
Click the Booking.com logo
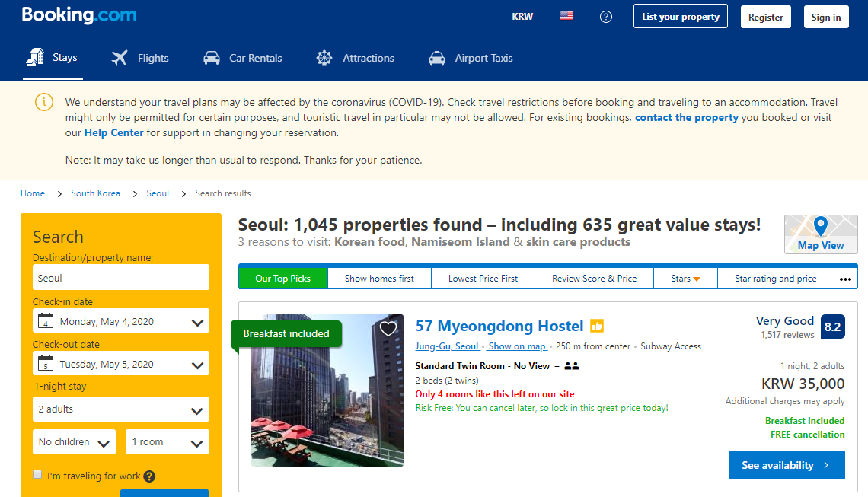pyautogui.click(x=79, y=15)
